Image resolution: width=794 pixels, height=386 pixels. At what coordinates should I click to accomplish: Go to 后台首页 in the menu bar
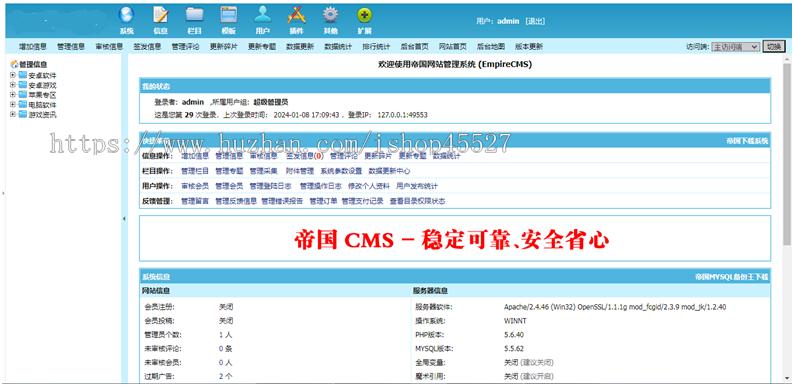414,47
